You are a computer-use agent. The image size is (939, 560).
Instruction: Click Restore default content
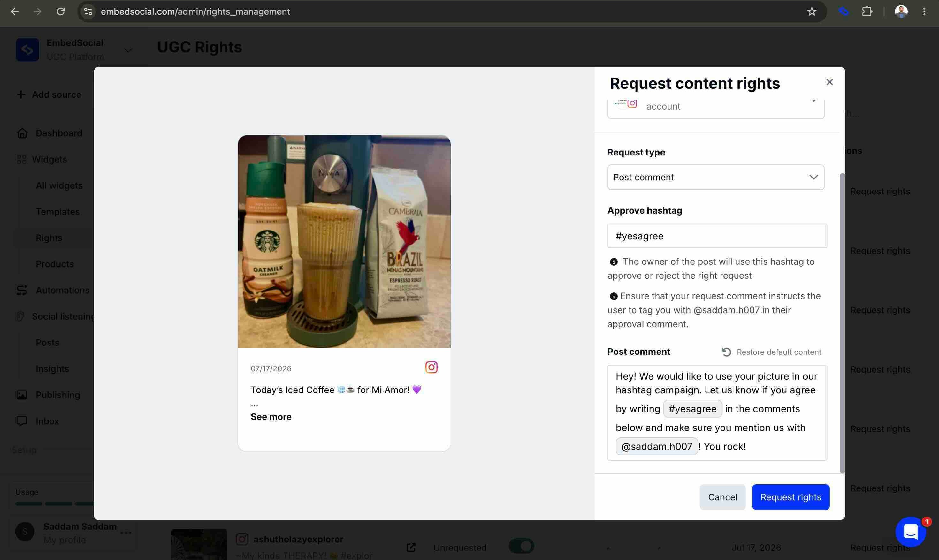tap(779, 352)
